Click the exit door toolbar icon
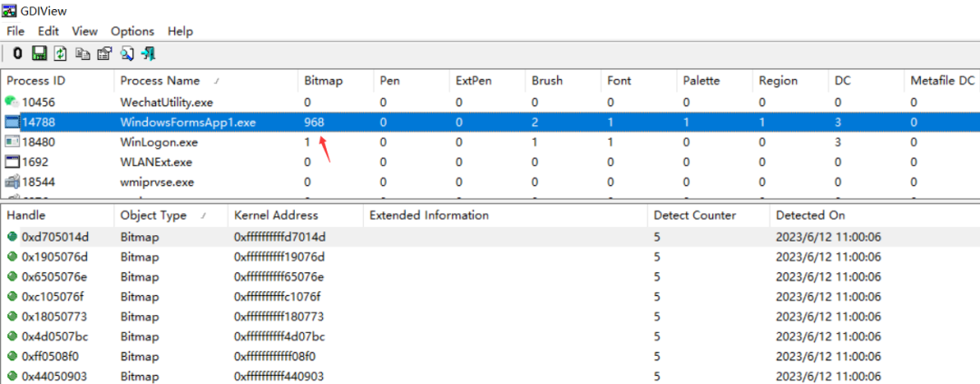 click(148, 54)
